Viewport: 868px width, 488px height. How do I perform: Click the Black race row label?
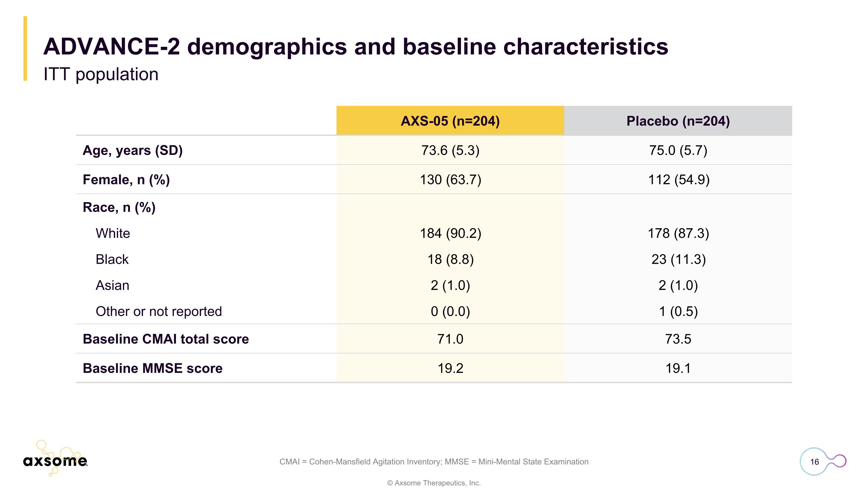(x=112, y=259)
